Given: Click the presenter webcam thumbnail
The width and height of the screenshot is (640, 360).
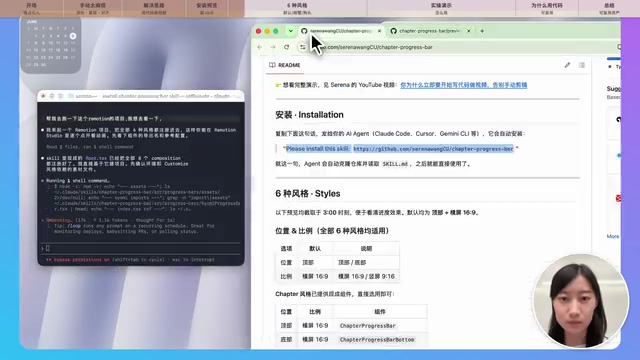Looking at the screenshot, I should click(x=580, y=301).
